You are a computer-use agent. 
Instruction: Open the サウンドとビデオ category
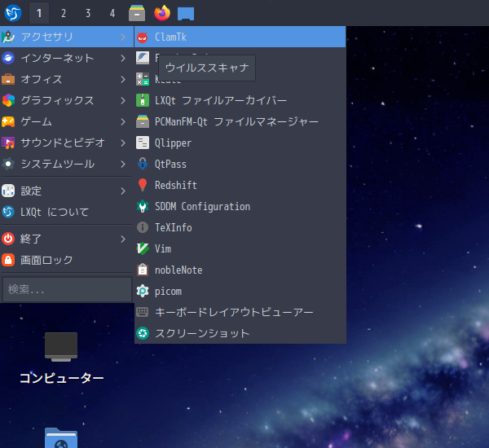point(67,143)
